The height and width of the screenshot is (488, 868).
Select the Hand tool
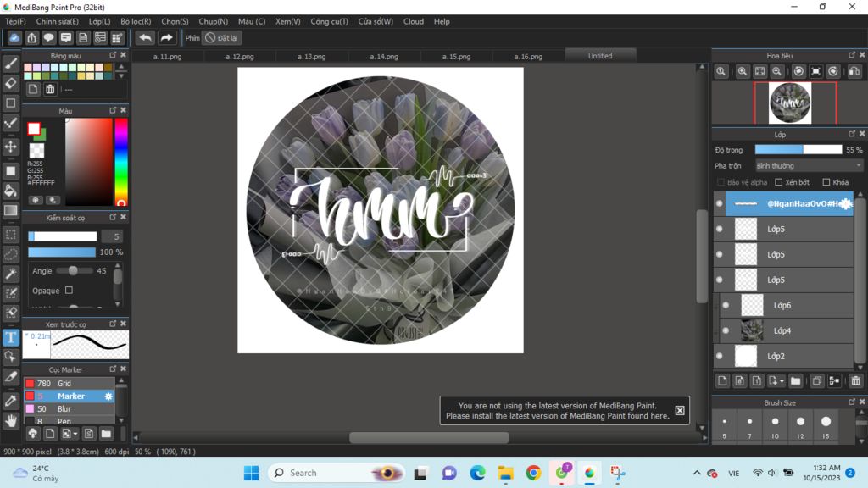pyautogui.click(x=10, y=421)
